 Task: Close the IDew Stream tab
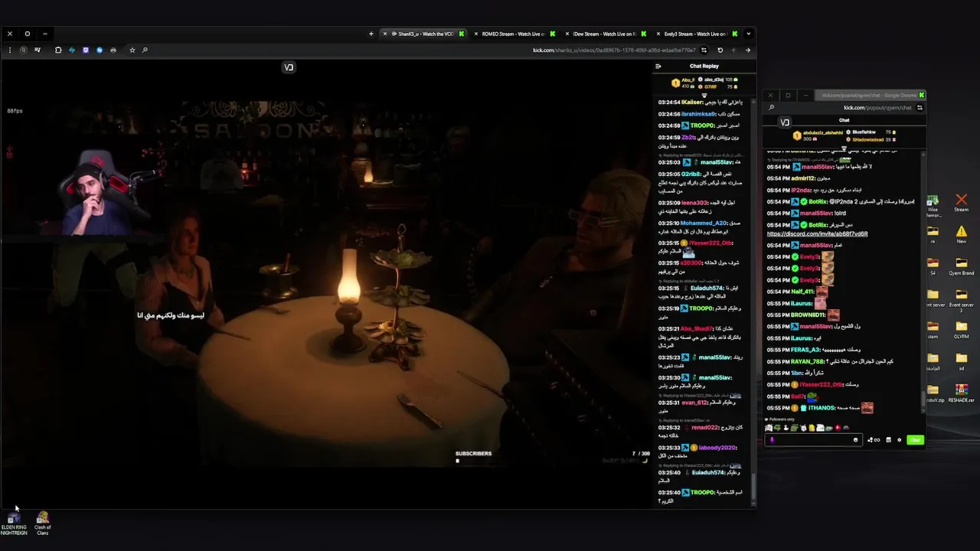[x=567, y=34]
